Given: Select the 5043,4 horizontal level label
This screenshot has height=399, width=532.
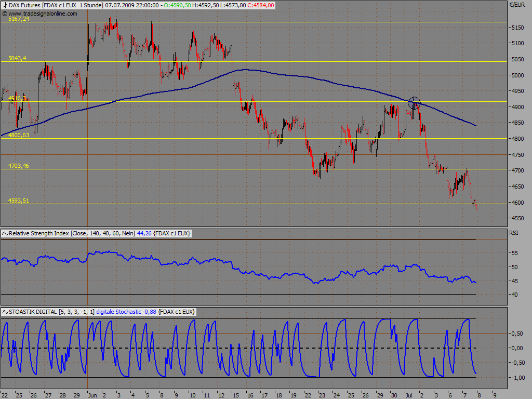Looking at the screenshot, I should 17,58.
